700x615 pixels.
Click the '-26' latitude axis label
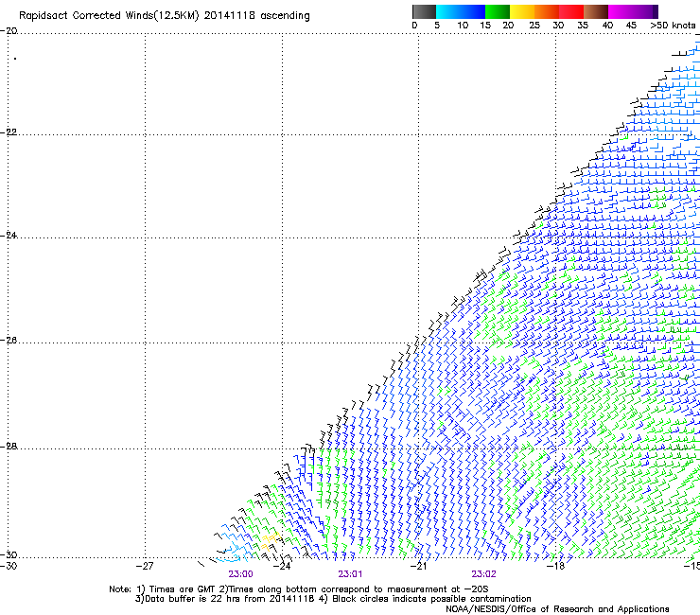(x=9, y=341)
